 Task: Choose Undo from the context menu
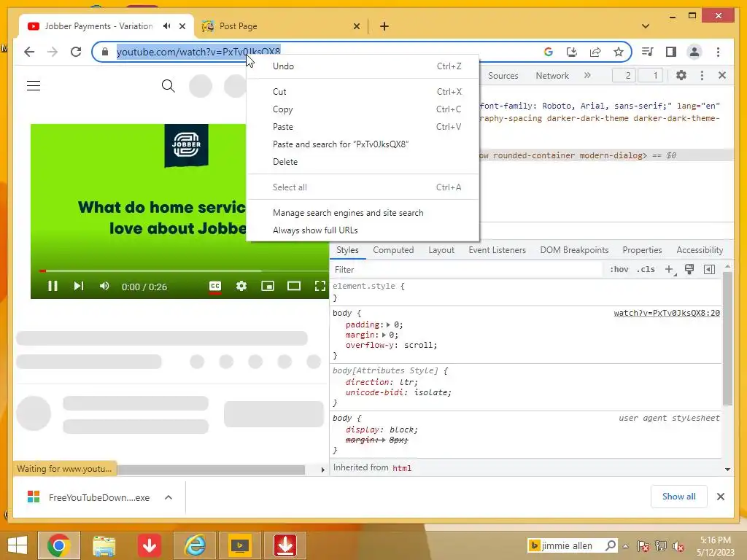tap(363, 66)
